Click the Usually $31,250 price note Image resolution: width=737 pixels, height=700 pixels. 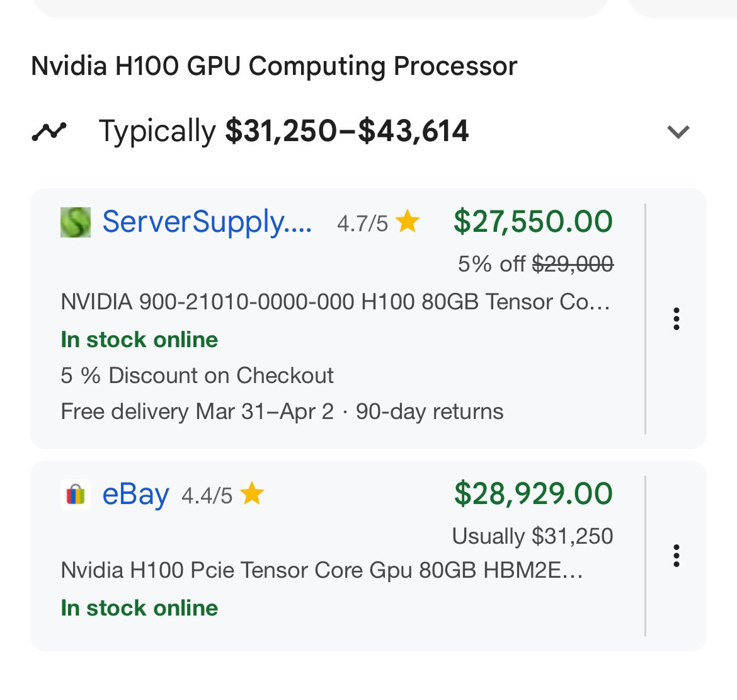pos(532,536)
